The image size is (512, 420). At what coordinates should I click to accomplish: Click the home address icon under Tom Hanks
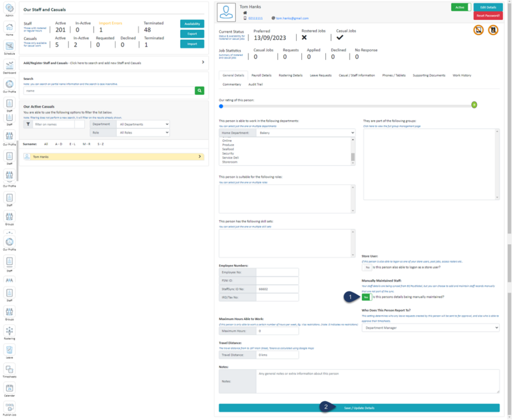(245, 12)
